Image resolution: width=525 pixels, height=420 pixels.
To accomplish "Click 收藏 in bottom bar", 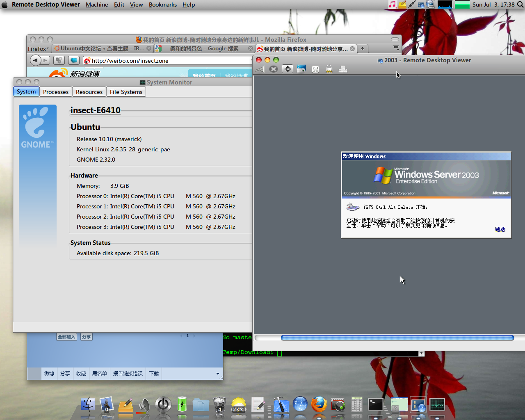I will pyautogui.click(x=81, y=374).
